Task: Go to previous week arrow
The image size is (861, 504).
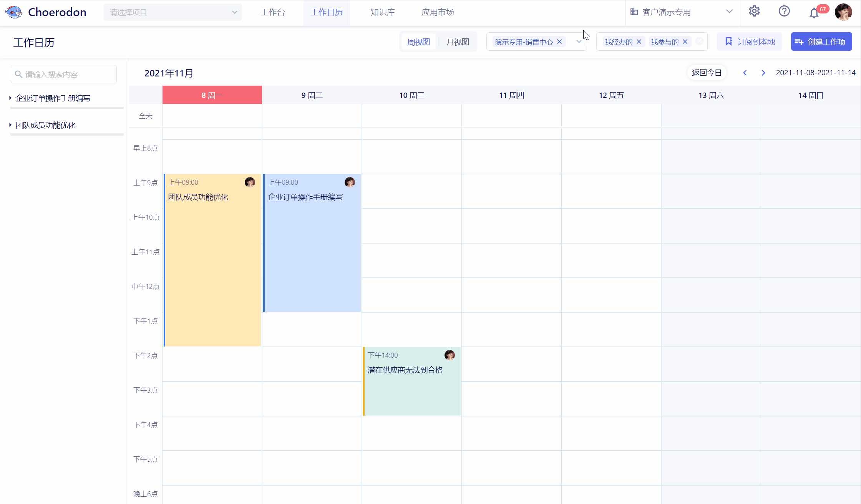Action: pos(745,73)
